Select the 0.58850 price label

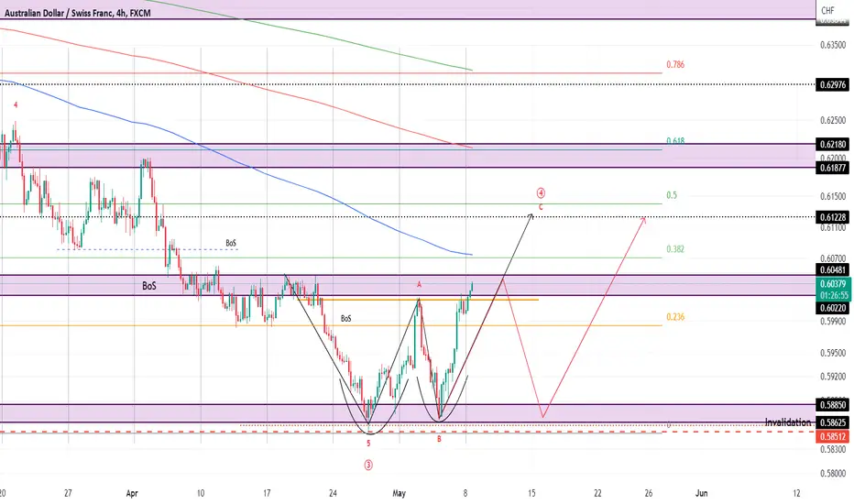(x=833, y=405)
